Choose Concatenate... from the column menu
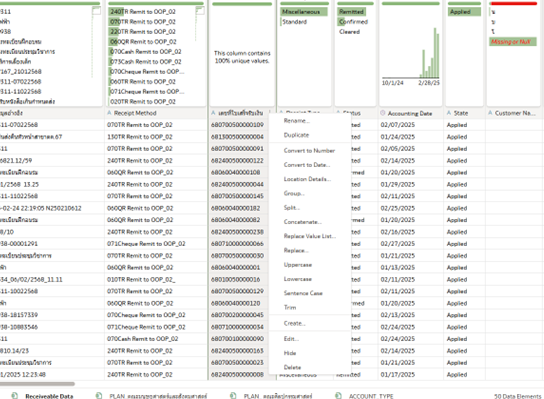Image resolution: width=544 pixels, height=399 pixels. [x=303, y=222]
